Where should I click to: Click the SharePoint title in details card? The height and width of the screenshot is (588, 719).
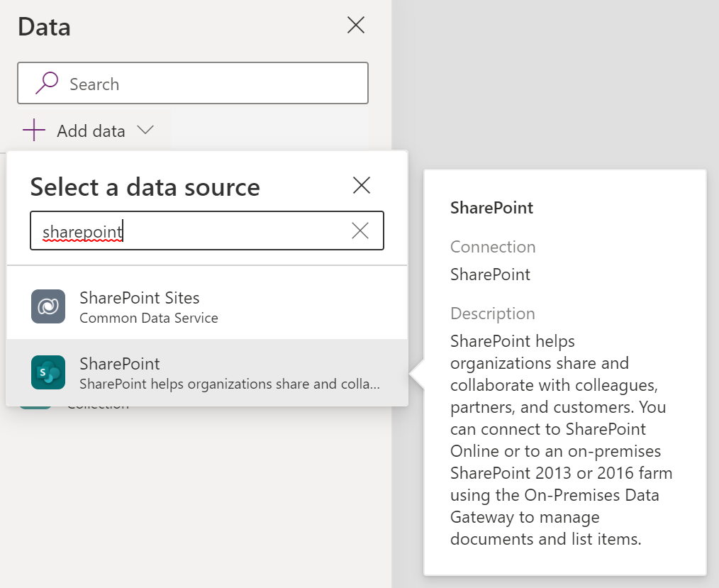[x=491, y=208]
